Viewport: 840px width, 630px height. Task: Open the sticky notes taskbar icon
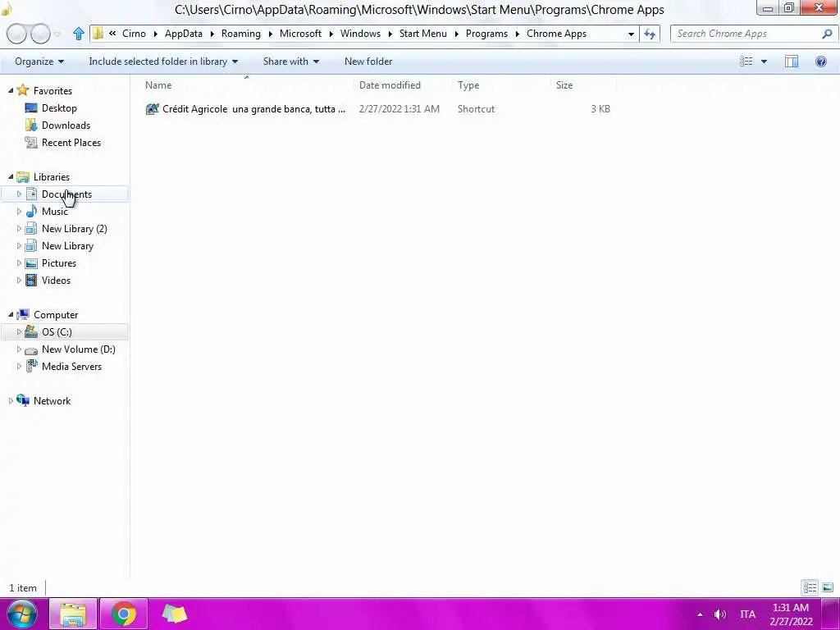(x=174, y=614)
